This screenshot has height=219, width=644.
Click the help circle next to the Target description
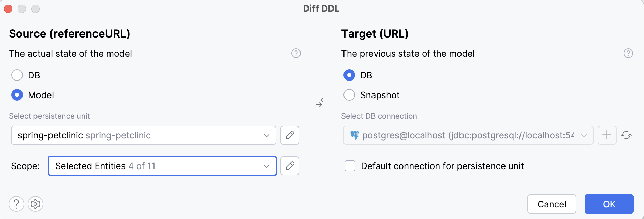pos(628,54)
